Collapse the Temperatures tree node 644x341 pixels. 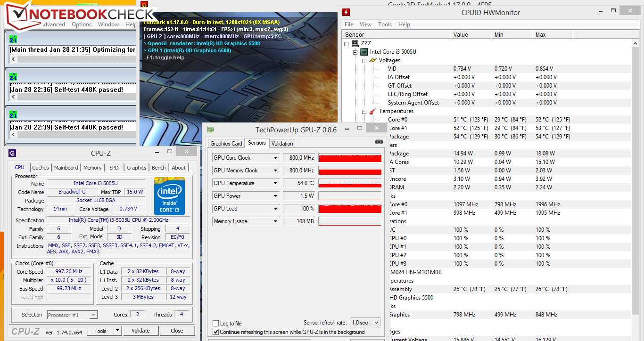pyautogui.click(x=364, y=112)
